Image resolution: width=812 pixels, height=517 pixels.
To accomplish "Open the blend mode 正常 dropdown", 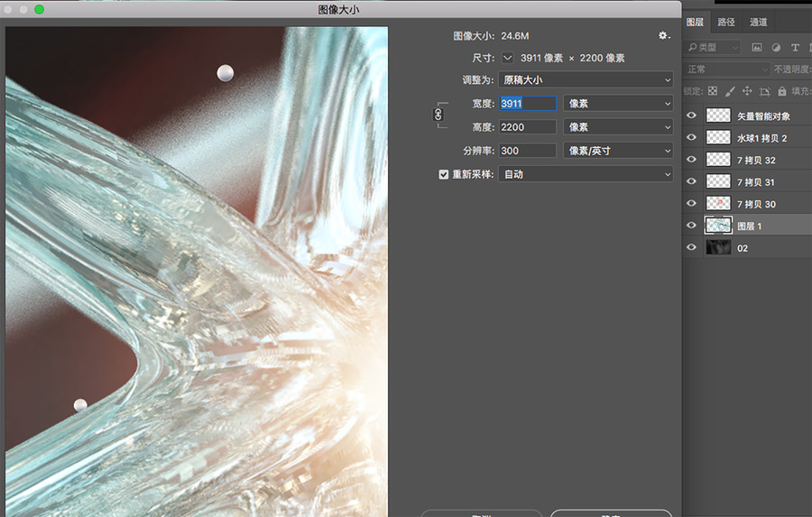I will (x=727, y=69).
